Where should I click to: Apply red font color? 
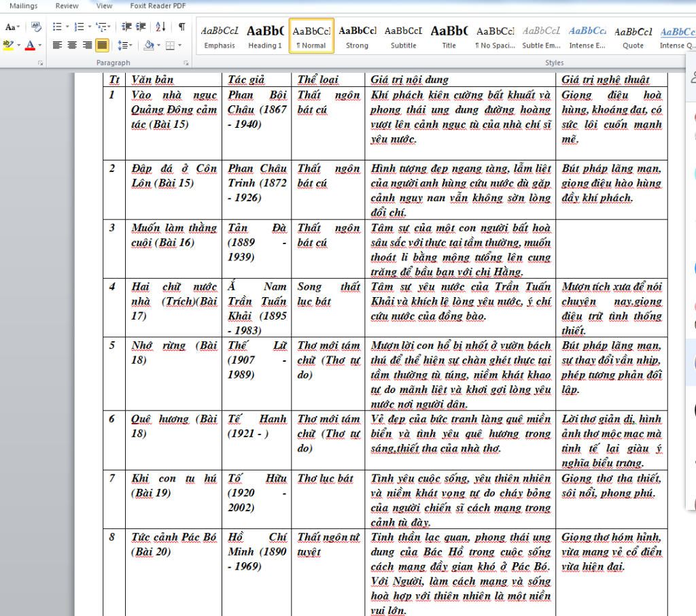(30, 45)
